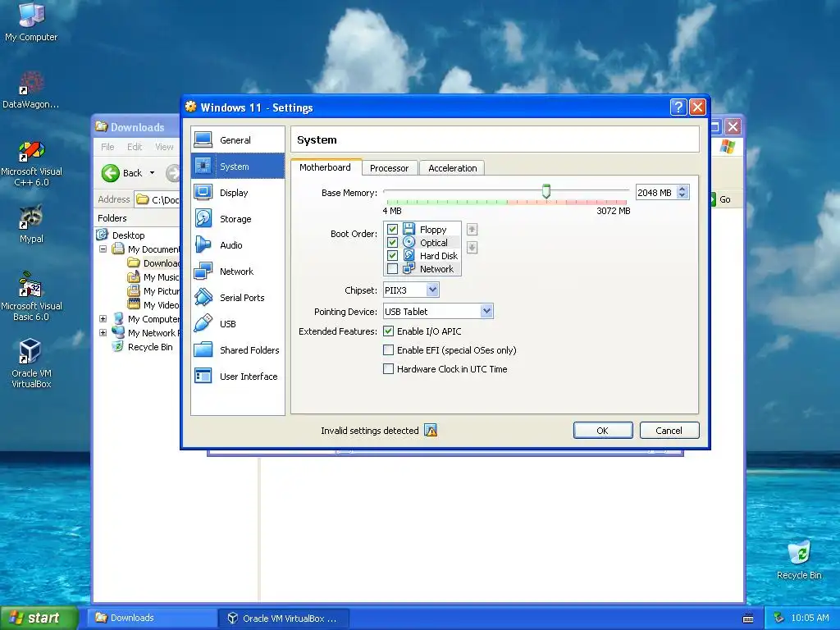Image resolution: width=840 pixels, height=630 pixels.
Task: Open Audio settings speaker icon
Action: [203, 244]
